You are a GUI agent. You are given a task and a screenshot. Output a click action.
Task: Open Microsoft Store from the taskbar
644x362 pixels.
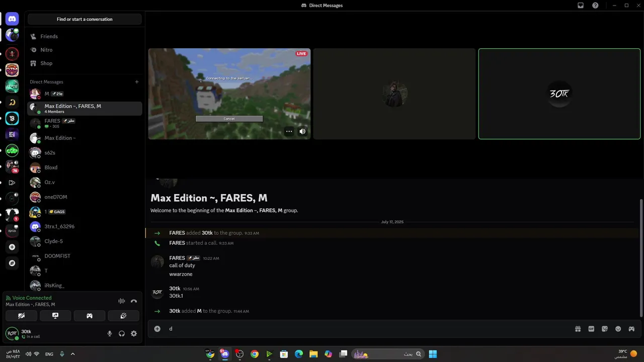(x=284, y=354)
